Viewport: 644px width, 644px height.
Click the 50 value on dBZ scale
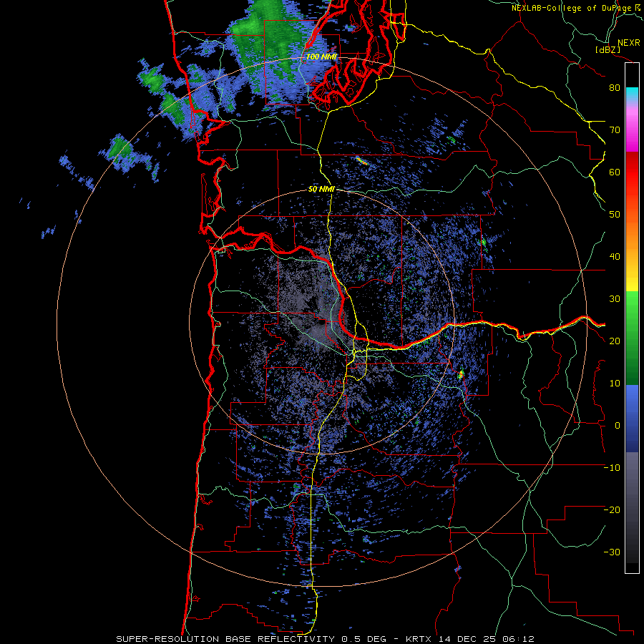(615, 215)
